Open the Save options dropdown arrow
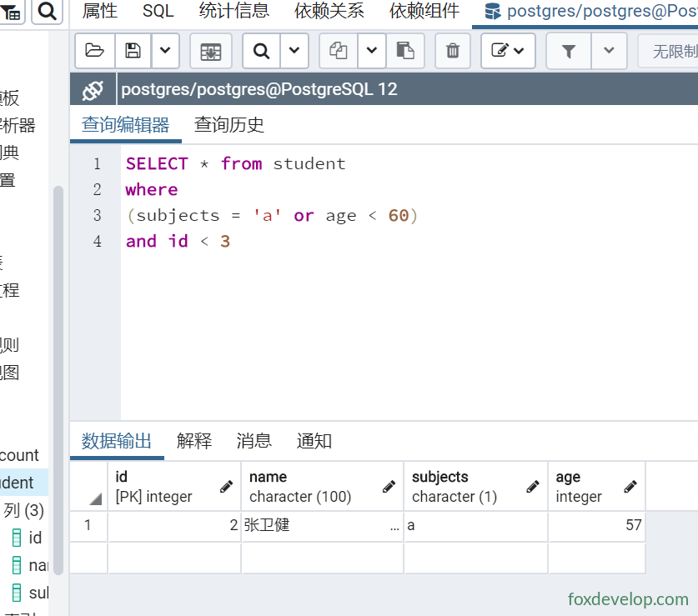This screenshot has height=616, width=698. tap(165, 51)
